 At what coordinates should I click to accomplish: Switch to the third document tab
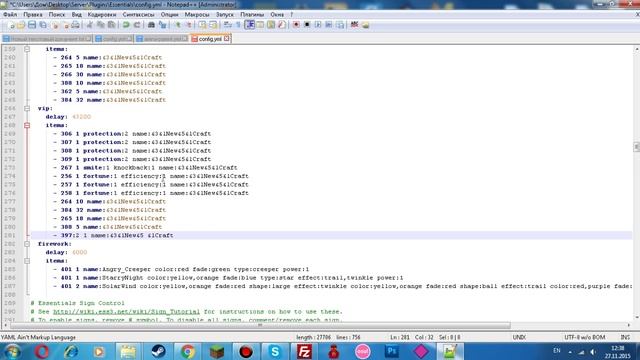[x=162, y=39]
